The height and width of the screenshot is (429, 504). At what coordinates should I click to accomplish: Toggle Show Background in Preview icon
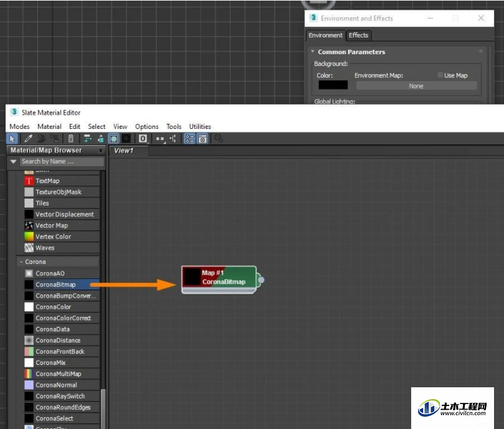point(126,139)
